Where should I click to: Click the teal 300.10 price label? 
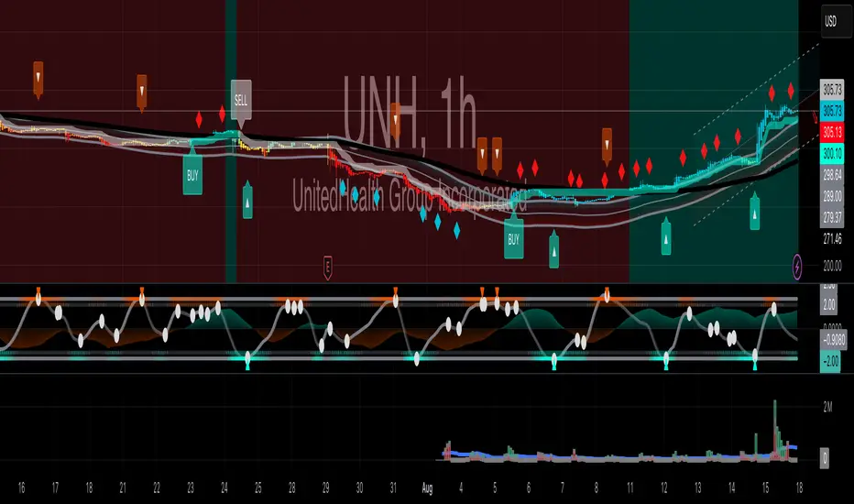832,154
